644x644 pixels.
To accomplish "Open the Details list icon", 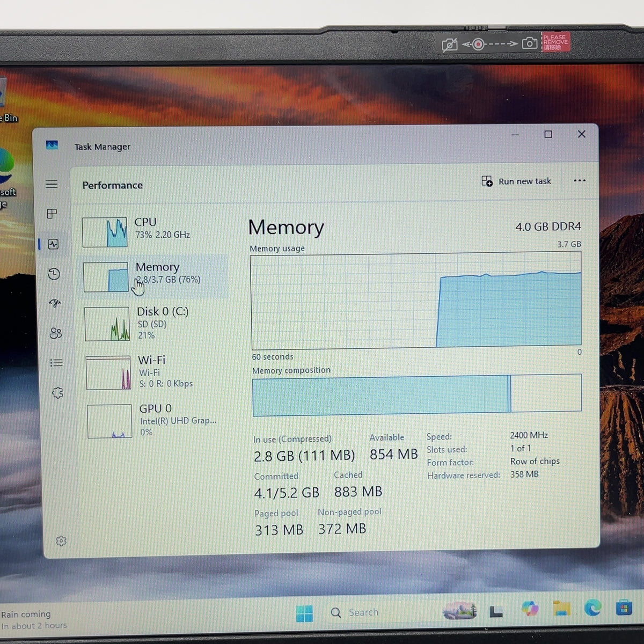I will point(56,363).
